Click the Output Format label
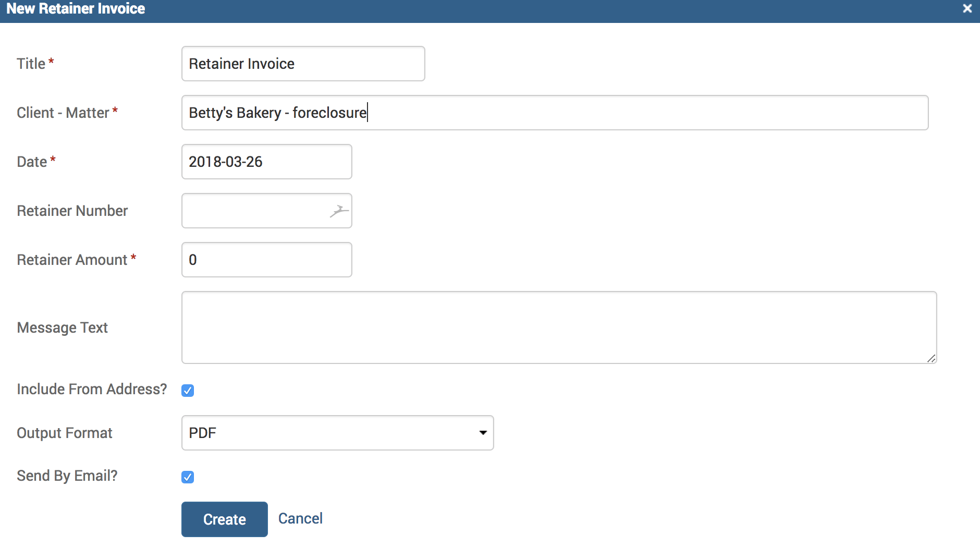This screenshot has width=980, height=559. 65,433
